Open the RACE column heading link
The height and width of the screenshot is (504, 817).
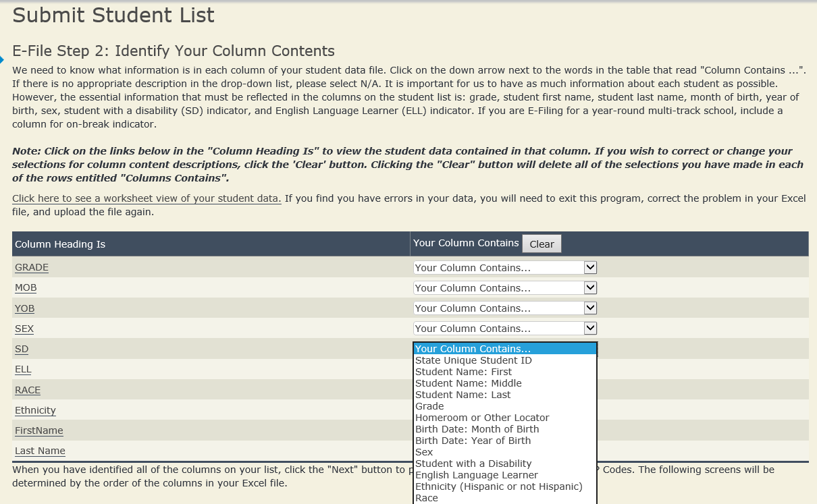point(28,390)
